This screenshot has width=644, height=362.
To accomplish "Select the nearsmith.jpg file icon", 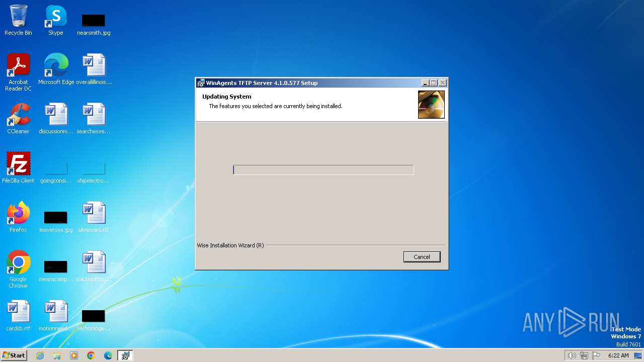I will (94, 24).
